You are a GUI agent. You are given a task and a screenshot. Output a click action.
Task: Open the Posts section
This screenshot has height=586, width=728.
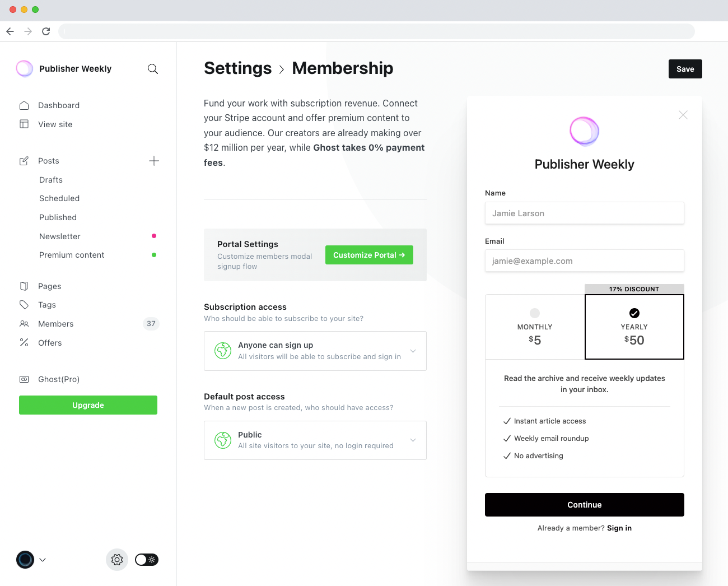tap(49, 161)
